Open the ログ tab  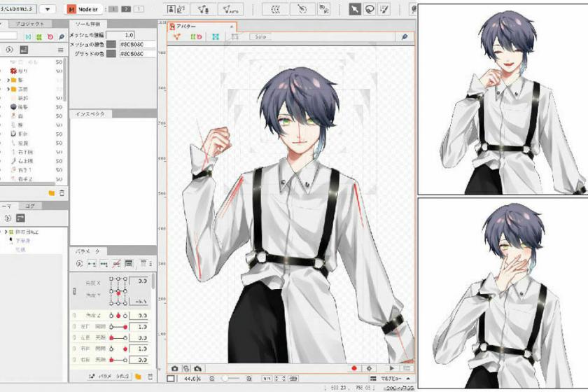31,206
